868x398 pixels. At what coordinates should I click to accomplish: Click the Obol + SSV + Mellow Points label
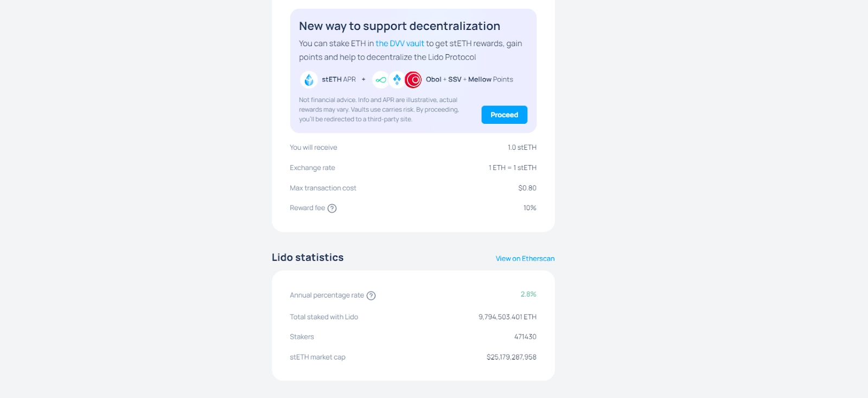coord(469,79)
